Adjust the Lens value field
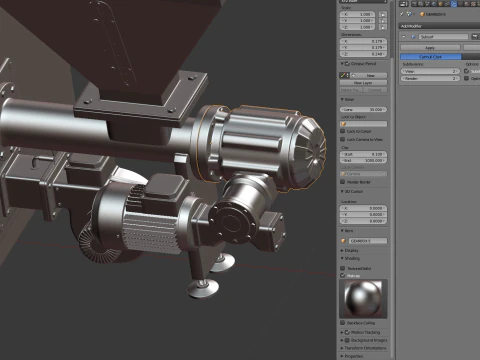This screenshot has height=360, width=480. click(363, 109)
